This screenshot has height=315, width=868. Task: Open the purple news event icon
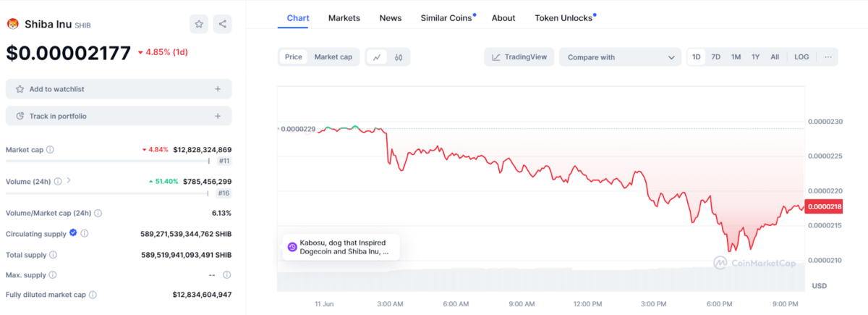coord(292,247)
